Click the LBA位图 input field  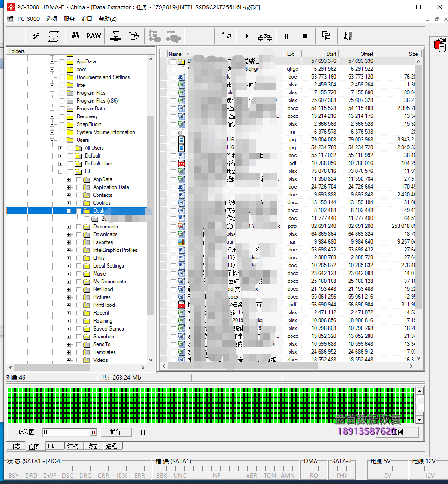pyautogui.click(x=67, y=432)
